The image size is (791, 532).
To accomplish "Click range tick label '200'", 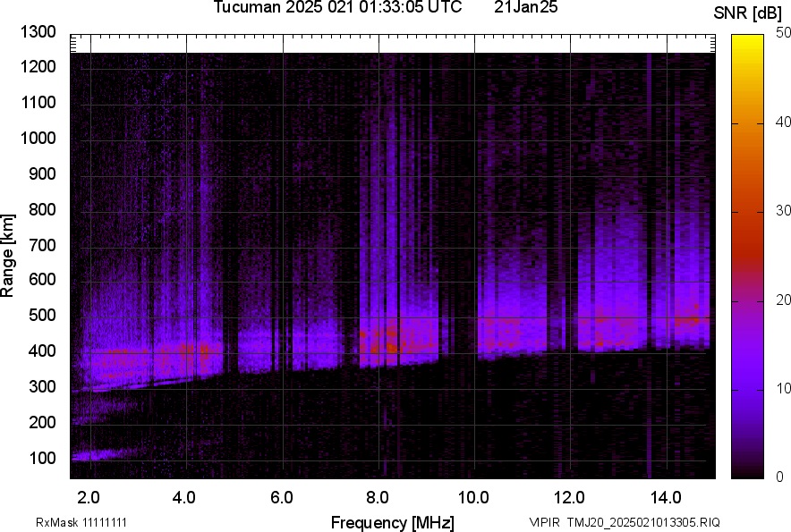I will point(42,422).
